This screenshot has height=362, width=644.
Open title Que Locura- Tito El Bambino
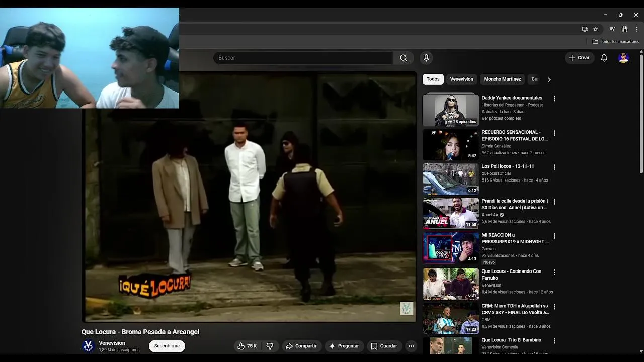click(511, 340)
